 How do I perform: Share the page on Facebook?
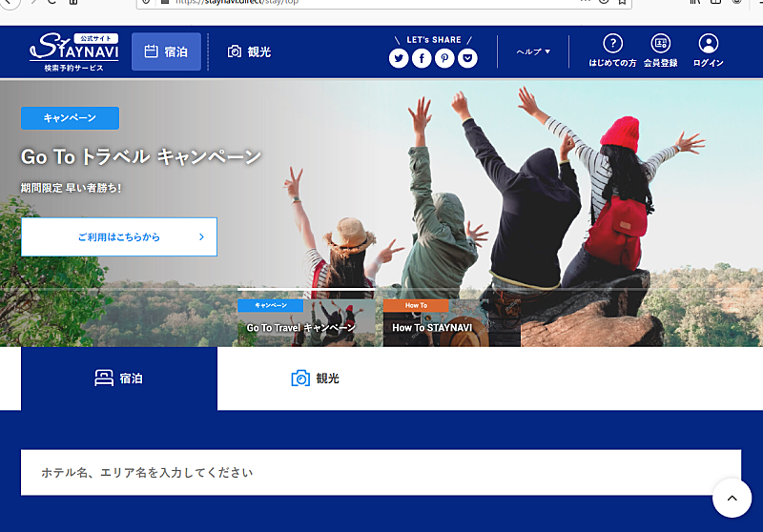[x=422, y=58]
